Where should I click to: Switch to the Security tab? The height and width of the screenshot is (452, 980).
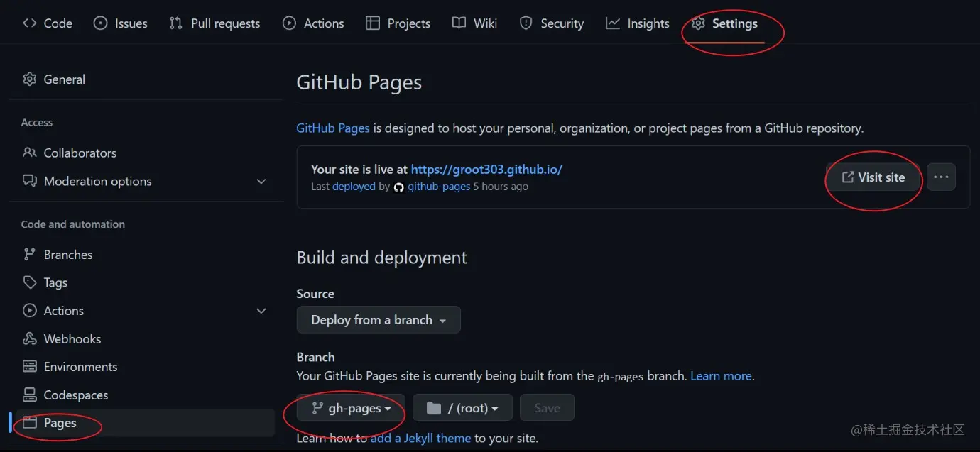coord(551,23)
